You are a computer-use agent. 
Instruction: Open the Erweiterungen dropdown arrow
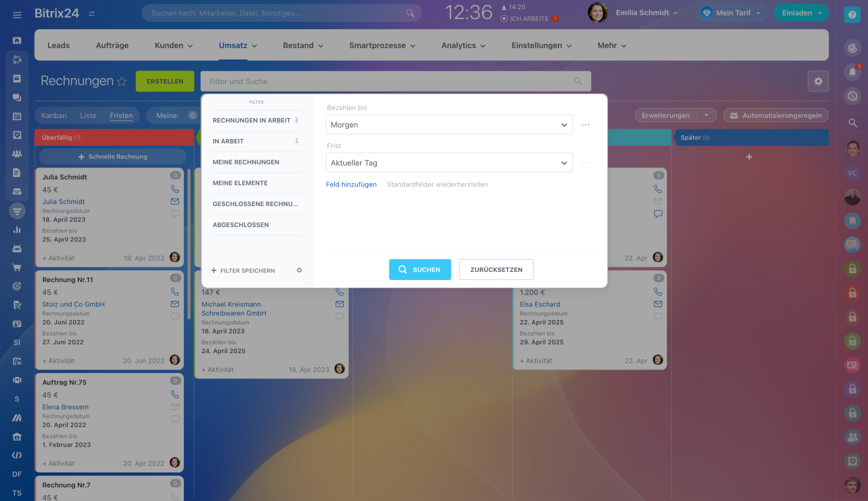click(x=707, y=115)
